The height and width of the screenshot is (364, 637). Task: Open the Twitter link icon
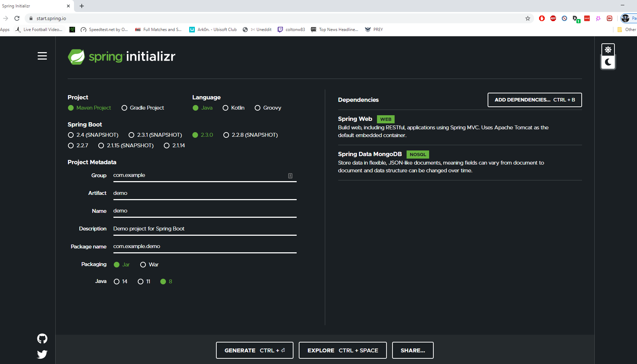[42, 354]
